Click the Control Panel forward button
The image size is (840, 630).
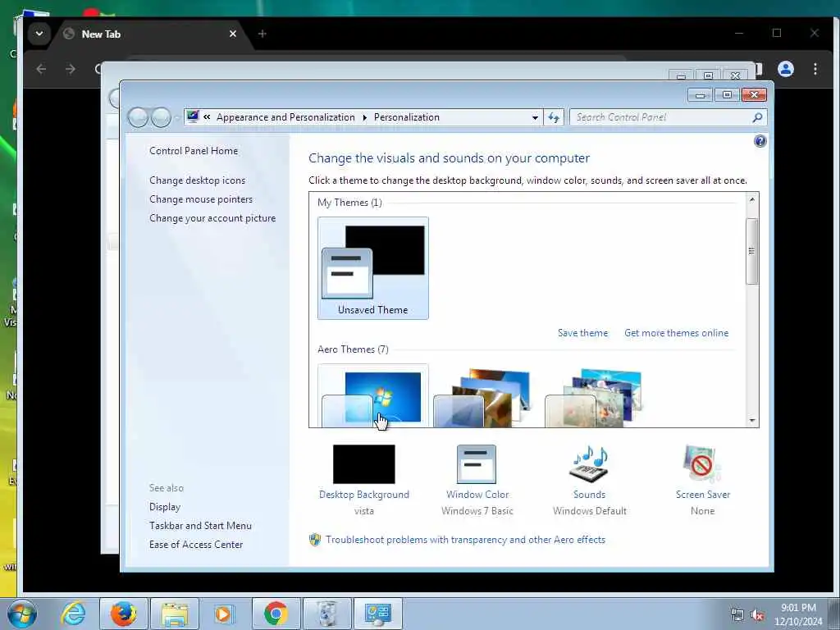(161, 117)
